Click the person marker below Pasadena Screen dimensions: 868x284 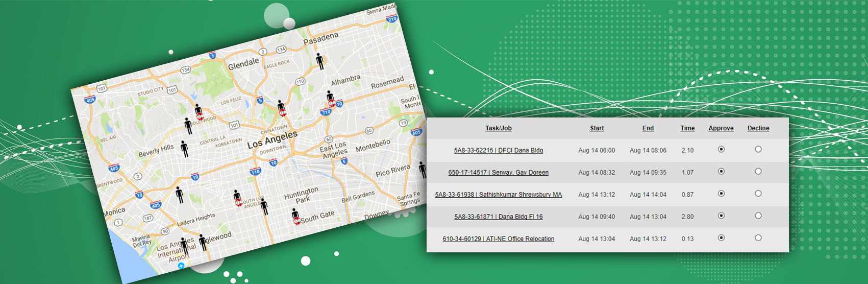tap(320, 61)
